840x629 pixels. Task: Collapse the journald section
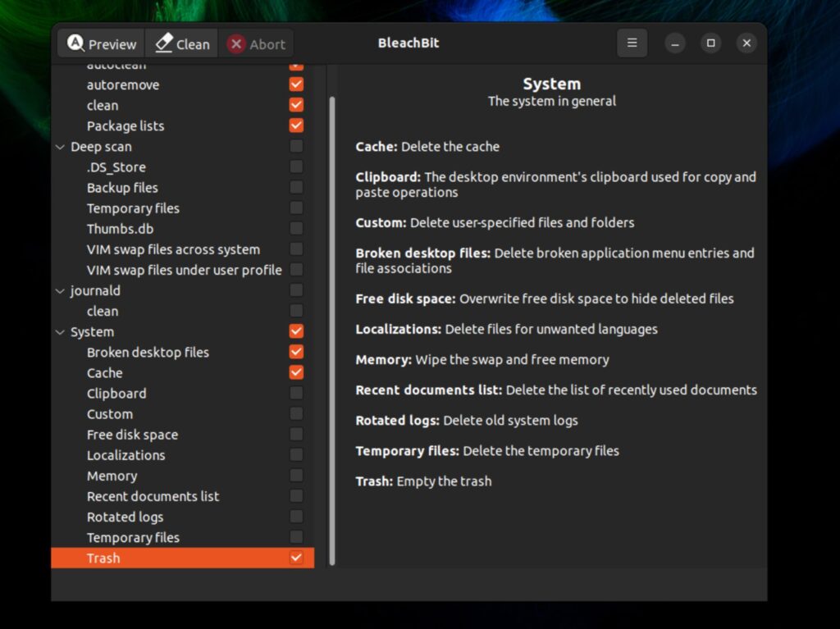click(x=60, y=290)
